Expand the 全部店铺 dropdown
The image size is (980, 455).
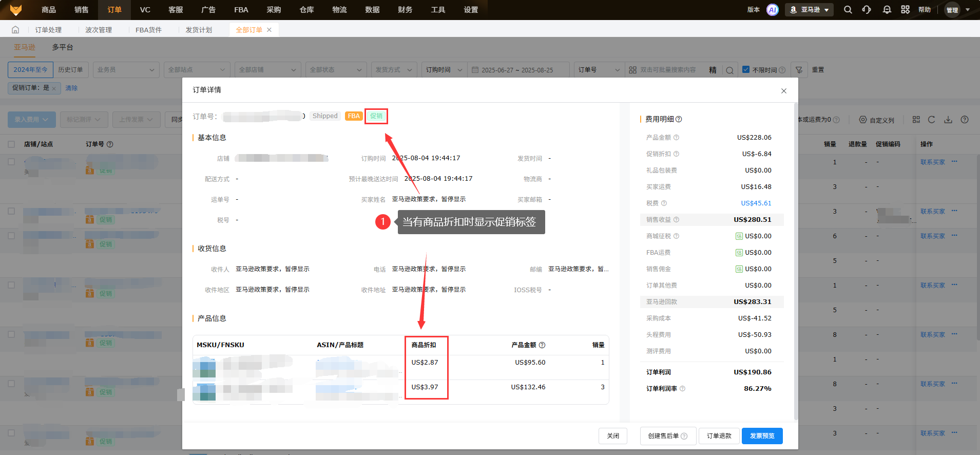coord(267,70)
